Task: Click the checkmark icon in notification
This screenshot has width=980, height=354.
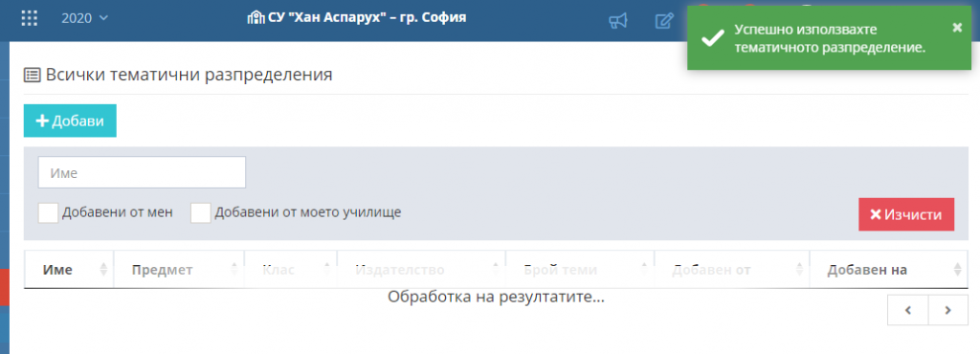Action: coord(712,38)
